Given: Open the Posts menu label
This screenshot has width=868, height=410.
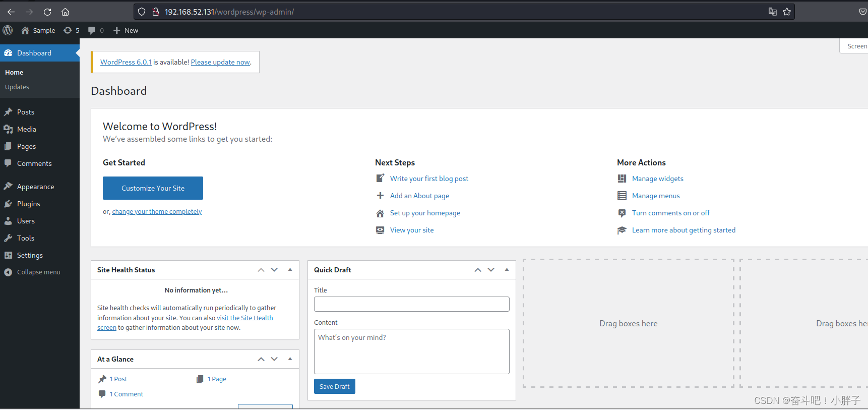Looking at the screenshot, I should click(x=26, y=112).
